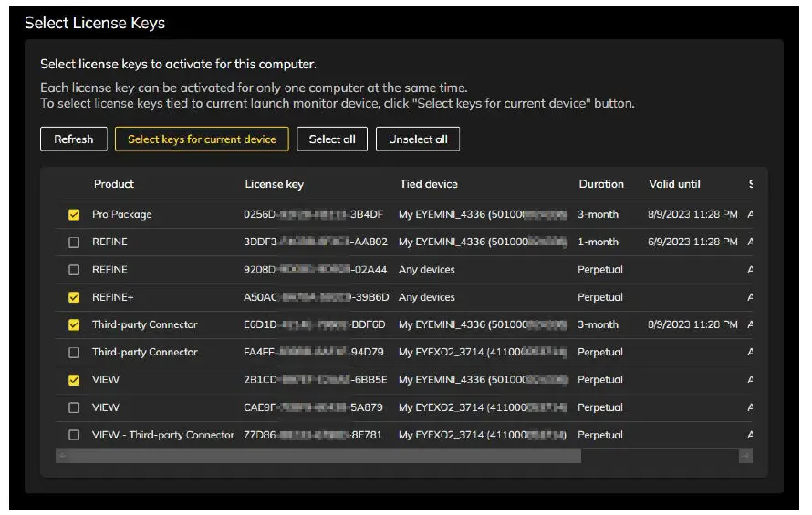Check the REFINE Perpetual license checkbox
Viewport: 812px width, 515px height.
(74, 270)
